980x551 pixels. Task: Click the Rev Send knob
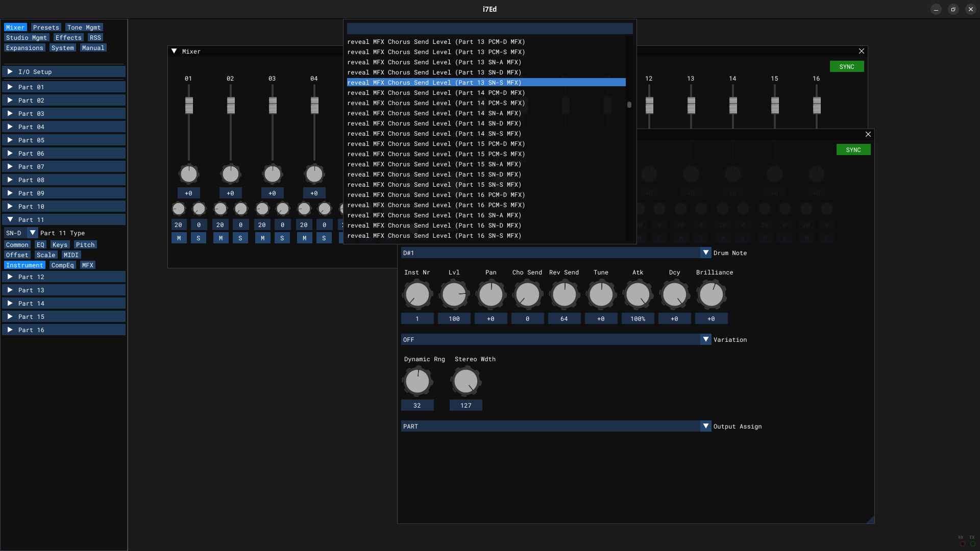coord(564,294)
